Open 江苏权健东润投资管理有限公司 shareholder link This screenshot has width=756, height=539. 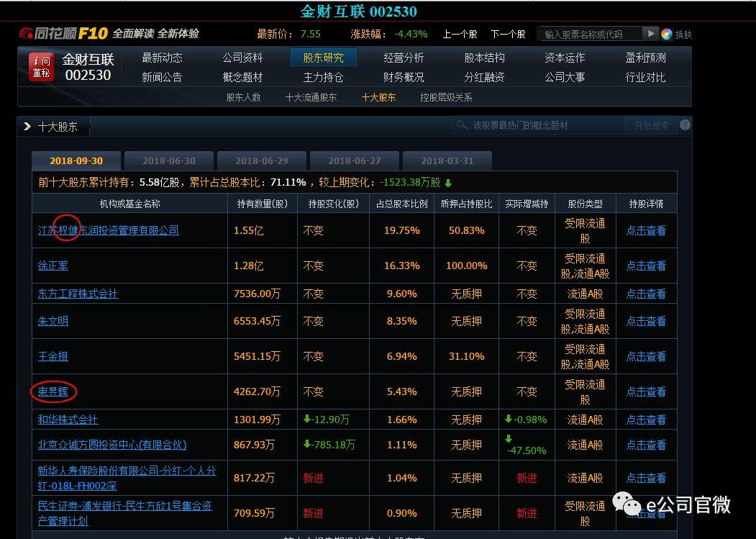pyautogui.click(x=109, y=231)
